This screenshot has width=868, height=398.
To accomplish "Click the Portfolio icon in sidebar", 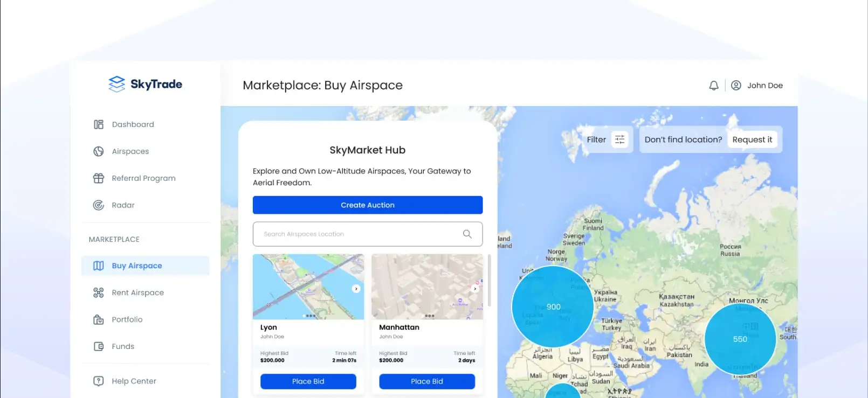I will pyautogui.click(x=98, y=320).
